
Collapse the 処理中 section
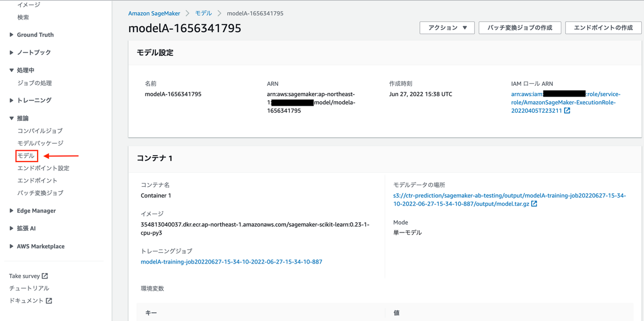12,70
